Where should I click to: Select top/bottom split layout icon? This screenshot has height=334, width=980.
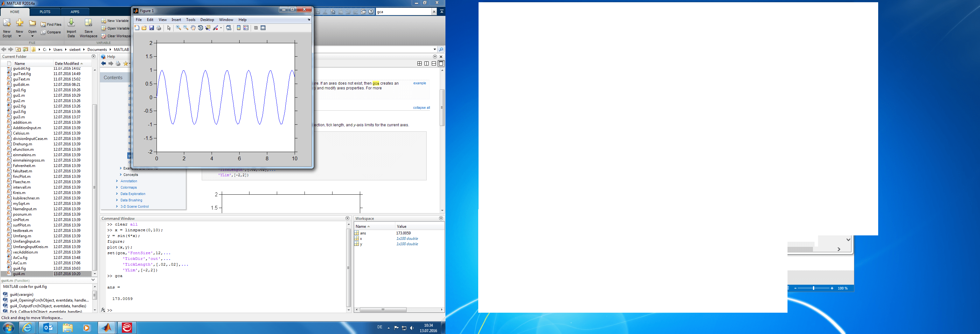click(x=434, y=64)
